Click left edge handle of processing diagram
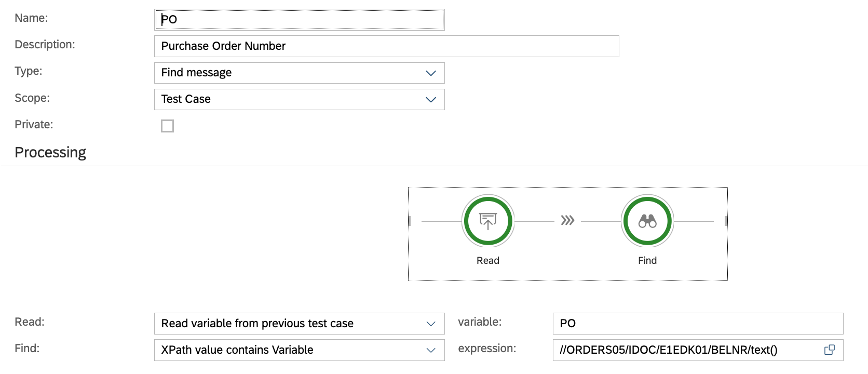Image resolution: width=868 pixels, height=374 pixels. [410, 221]
